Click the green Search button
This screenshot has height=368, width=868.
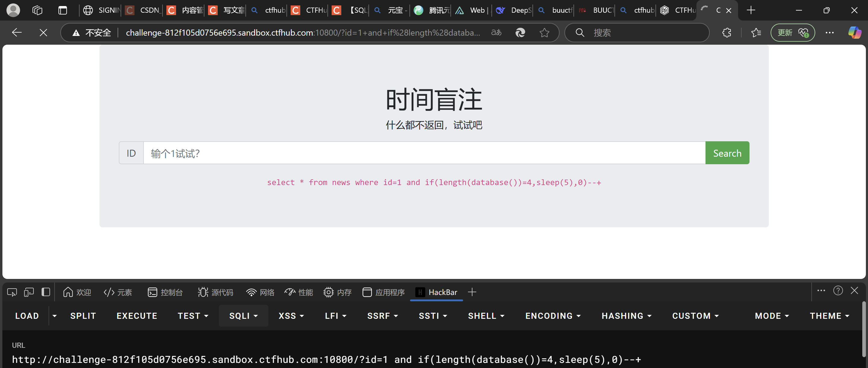coord(727,153)
